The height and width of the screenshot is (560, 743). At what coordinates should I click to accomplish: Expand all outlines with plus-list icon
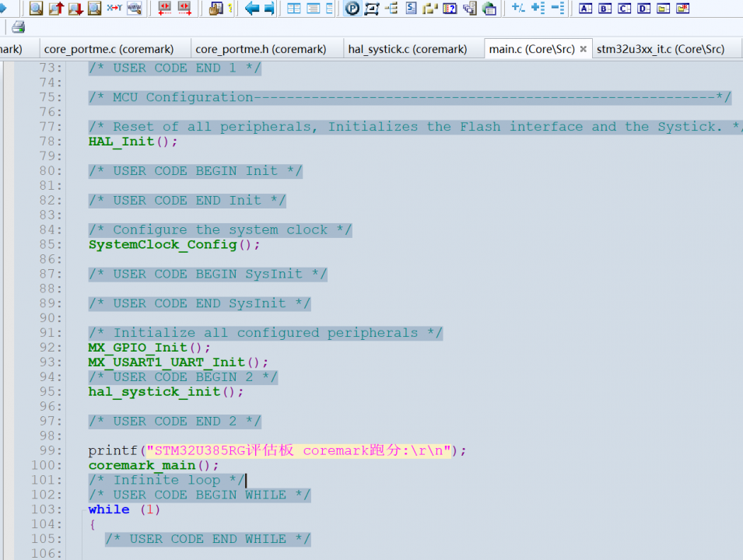click(x=538, y=8)
